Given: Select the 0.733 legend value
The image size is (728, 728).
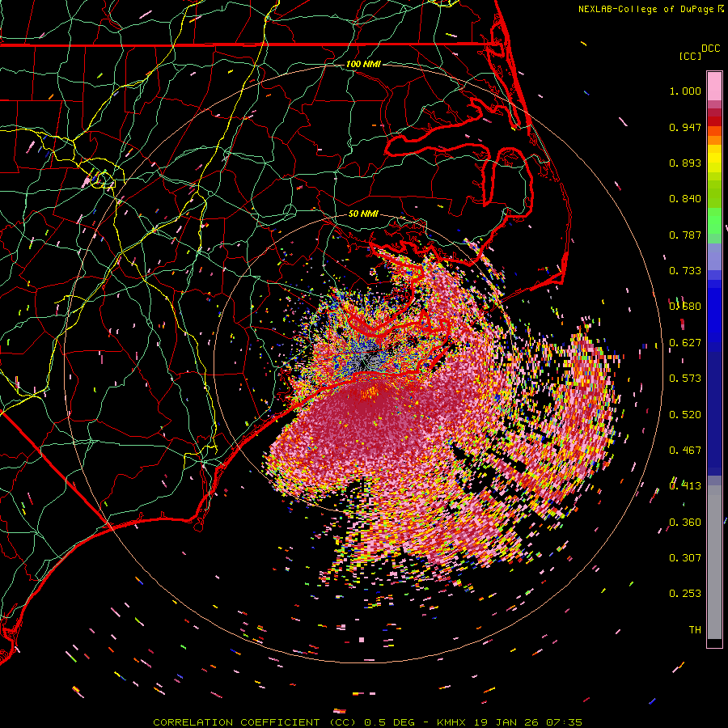Looking at the screenshot, I should click(685, 271).
